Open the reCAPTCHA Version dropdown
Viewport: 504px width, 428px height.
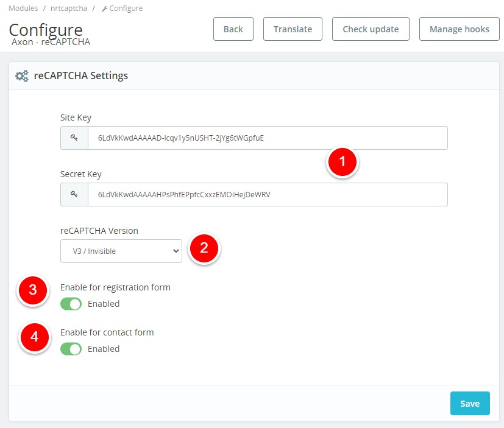(x=121, y=251)
